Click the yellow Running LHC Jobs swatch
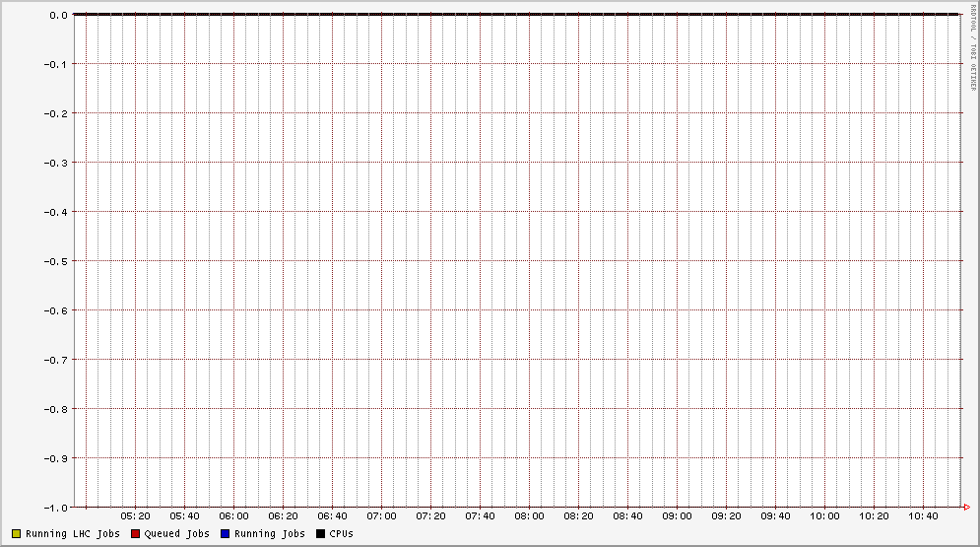Screen dimensions: 980x547 16,534
